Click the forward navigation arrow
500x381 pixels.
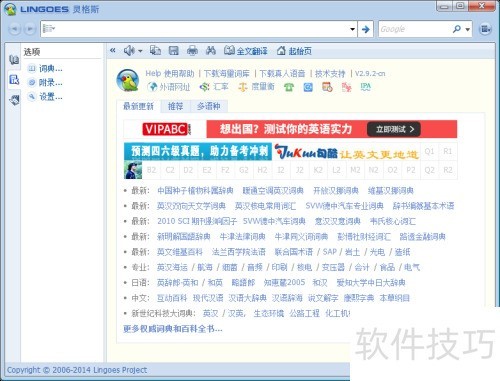click(x=30, y=29)
